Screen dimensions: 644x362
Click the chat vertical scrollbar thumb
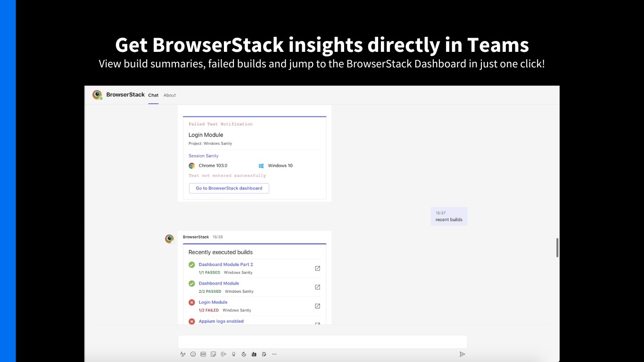click(x=558, y=247)
